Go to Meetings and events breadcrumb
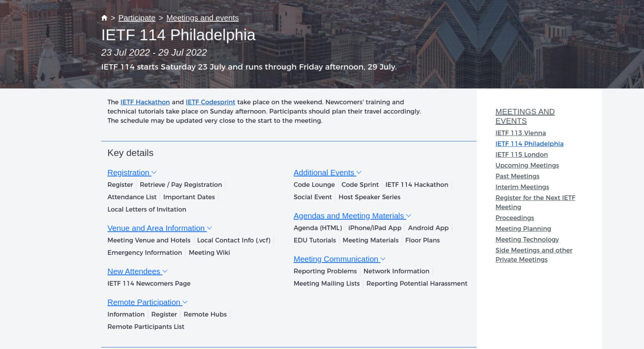This screenshot has height=349, width=644. coord(203,18)
